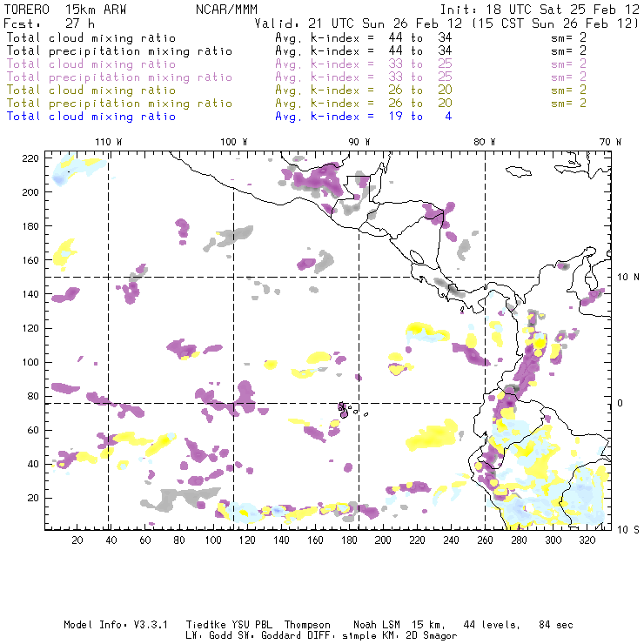Click the 'Valid: 21 UTC Sun 26 Feb 12' text

click(359, 23)
